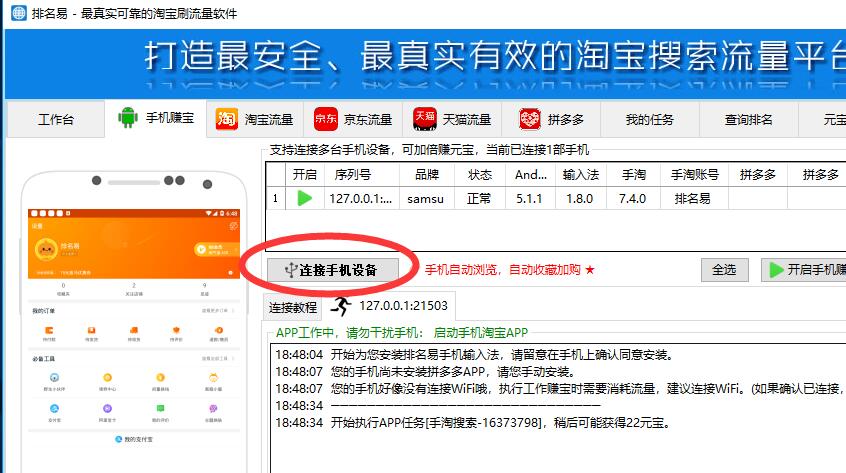Open the 连接教程 tab
This screenshot has height=473, width=846.
click(292, 307)
